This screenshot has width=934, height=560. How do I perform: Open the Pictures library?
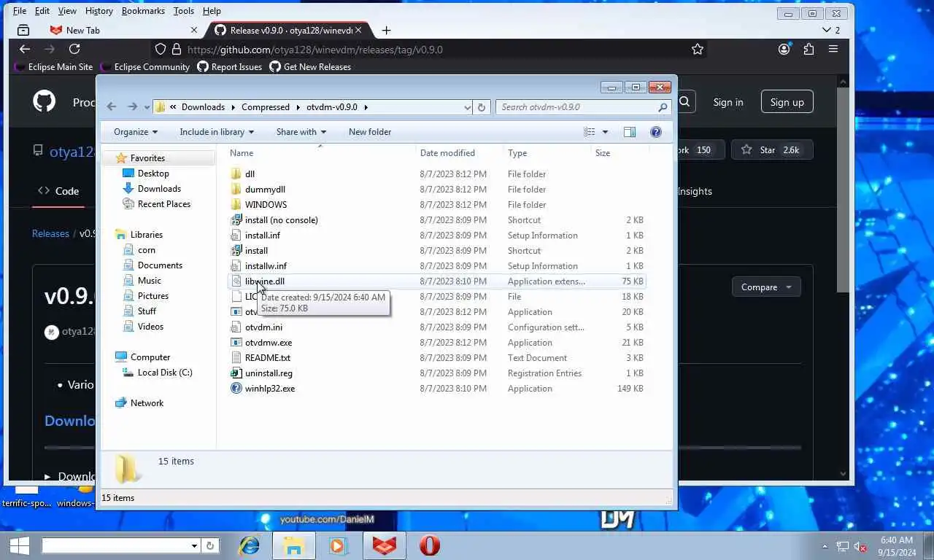[153, 296]
